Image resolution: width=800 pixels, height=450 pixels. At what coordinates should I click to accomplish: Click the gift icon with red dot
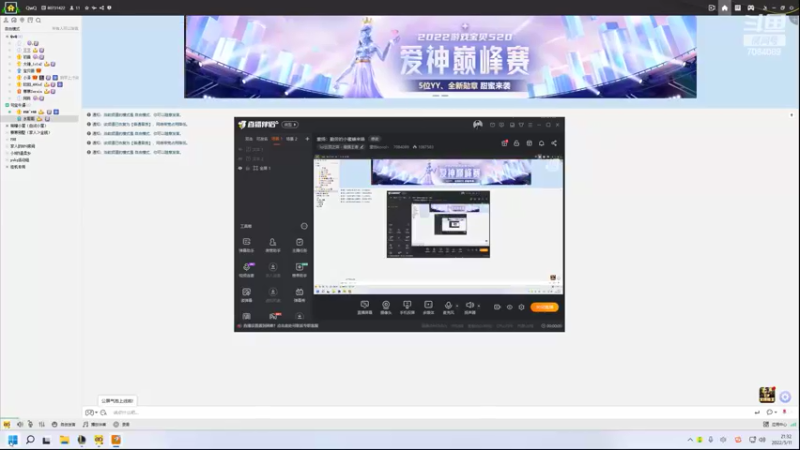504,143
